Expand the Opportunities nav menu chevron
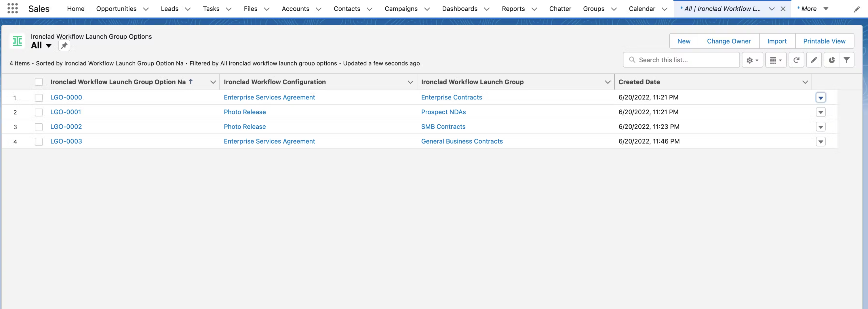868x309 pixels. 146,9
